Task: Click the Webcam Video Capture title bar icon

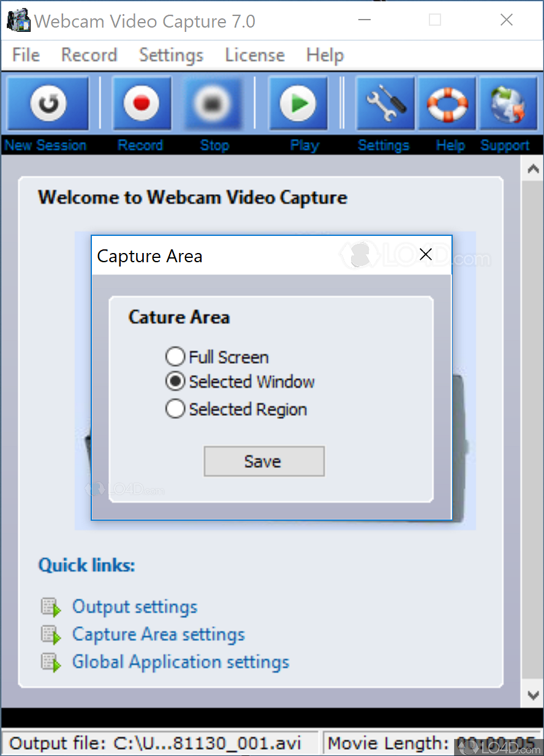Action: click(x=18, y=20)
